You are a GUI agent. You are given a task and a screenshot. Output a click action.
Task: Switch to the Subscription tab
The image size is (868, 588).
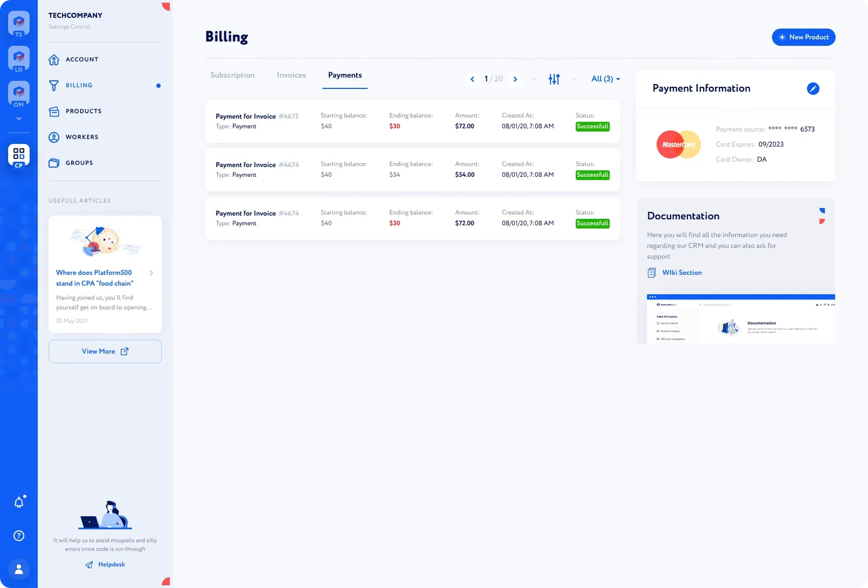coord(233,75)
